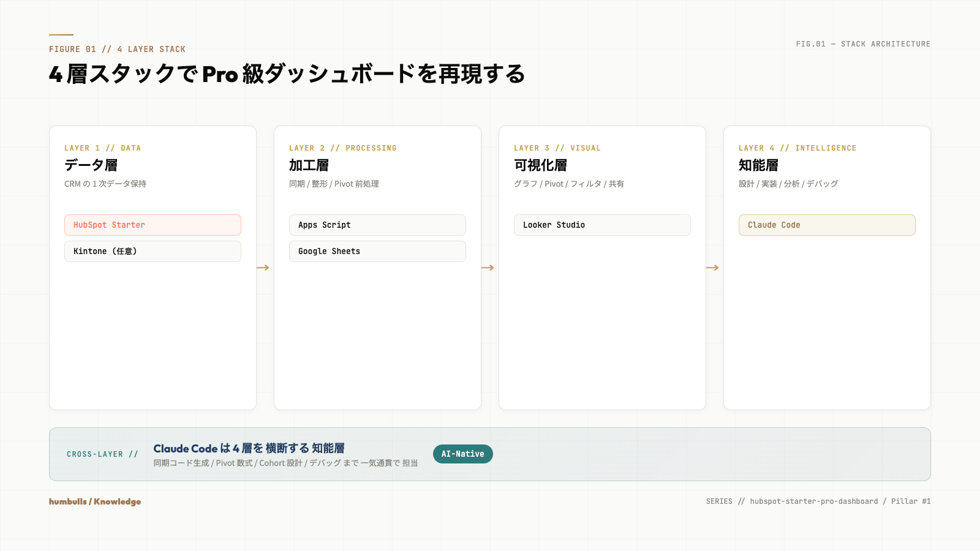Screen dimensions: 980x551
Task: Click the LAYER 4 // INTELLIGENCE label
Action: 797,148
